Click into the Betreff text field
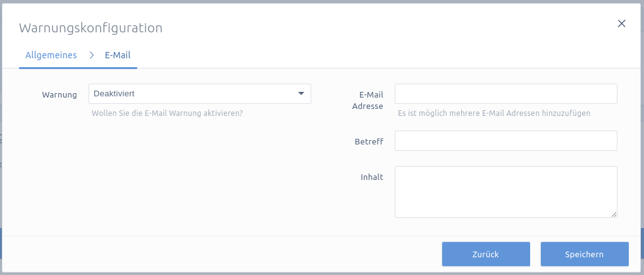 tap(505, 141)
